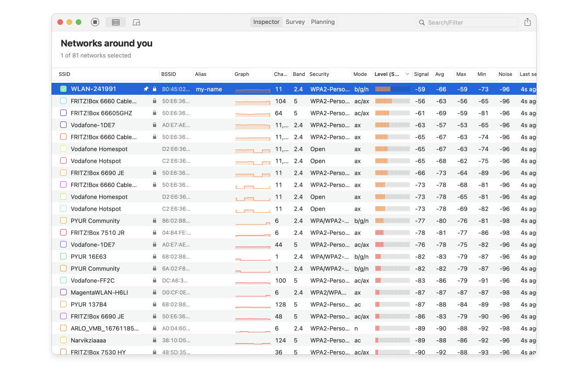The width and height of the screenshot is (588, 368).
Task: Click the magnifier icon in search field
Action: tap(422, 22)
